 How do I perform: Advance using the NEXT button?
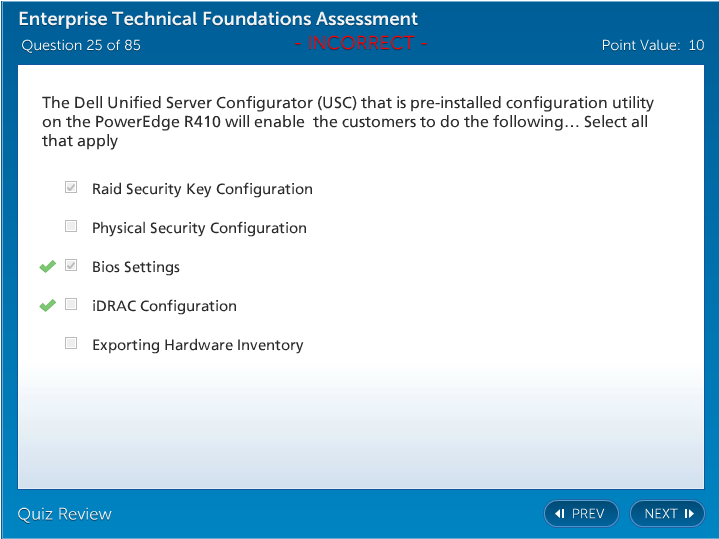(667, 514)
